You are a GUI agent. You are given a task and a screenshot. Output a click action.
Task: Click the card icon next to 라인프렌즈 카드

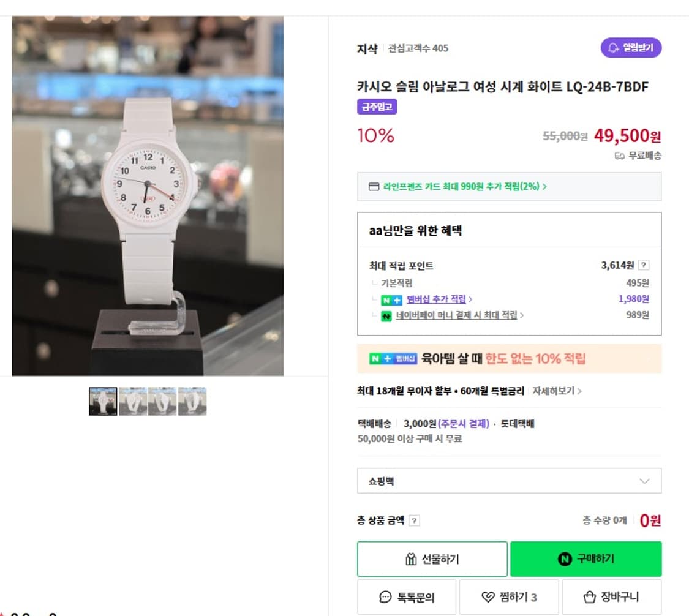[x=374, y=187]
